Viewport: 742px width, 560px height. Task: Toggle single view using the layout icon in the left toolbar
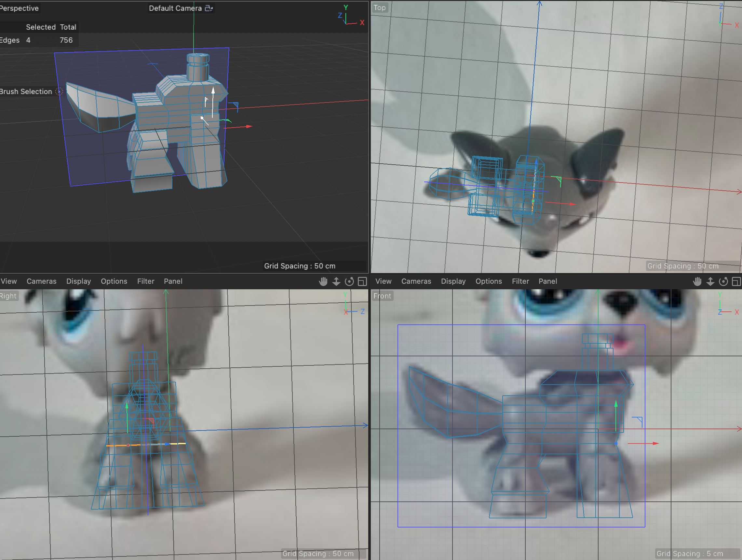coord(362,281)
